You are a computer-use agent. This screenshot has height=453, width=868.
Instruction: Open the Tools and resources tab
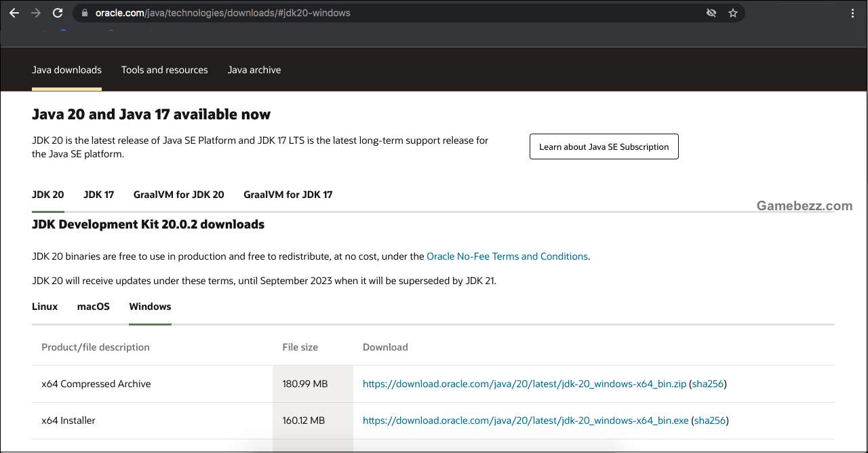(x=165, y=70)
